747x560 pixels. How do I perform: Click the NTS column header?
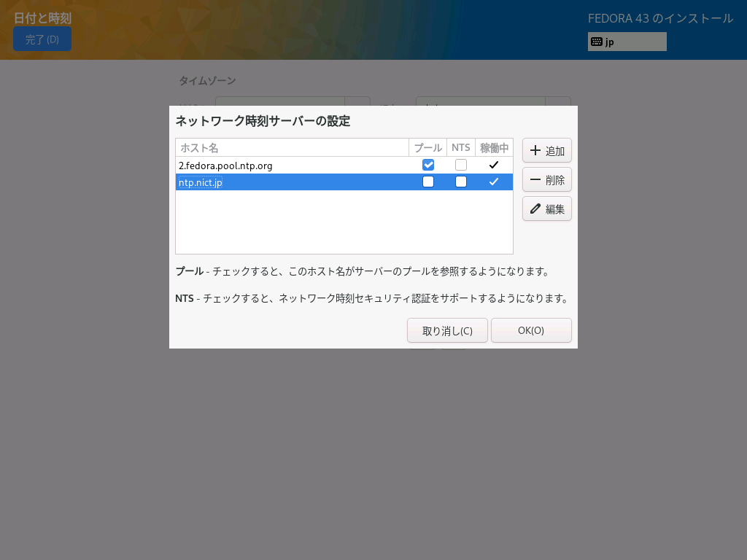461,147
